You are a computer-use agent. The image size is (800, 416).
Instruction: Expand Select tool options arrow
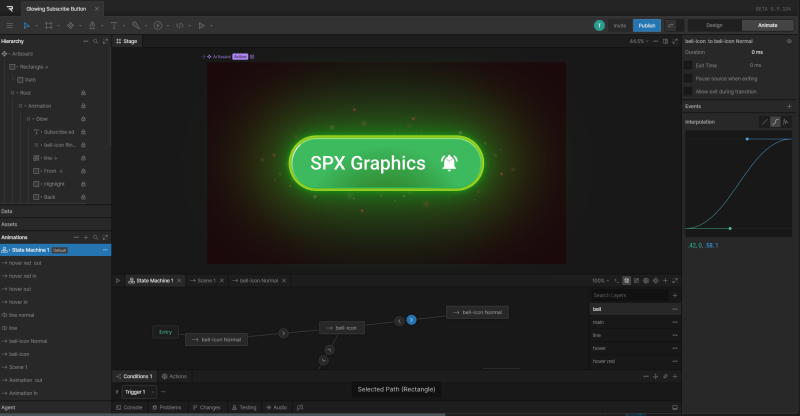[36, 26]
